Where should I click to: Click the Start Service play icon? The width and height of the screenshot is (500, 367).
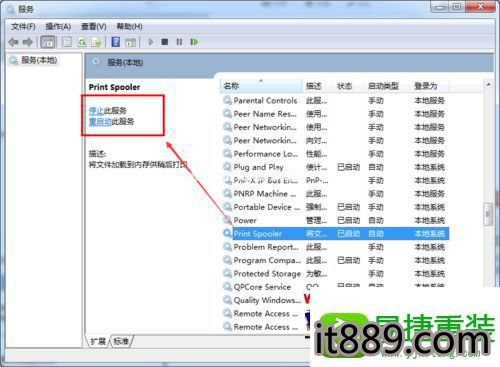pos(151,42)
